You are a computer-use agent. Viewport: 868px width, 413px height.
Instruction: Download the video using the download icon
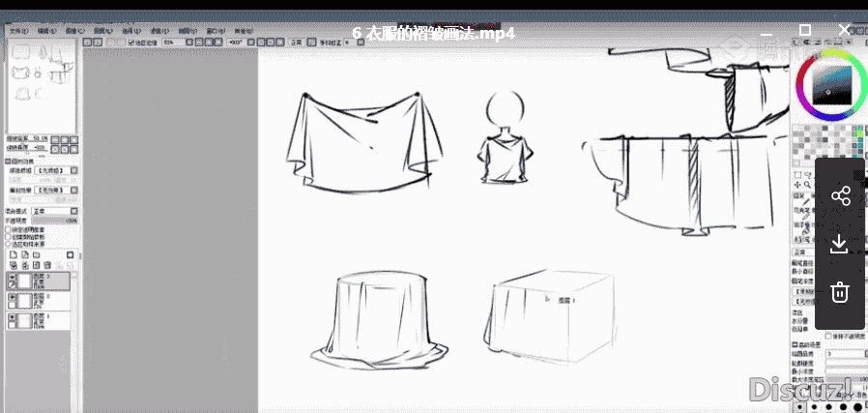tap(840, 244)
